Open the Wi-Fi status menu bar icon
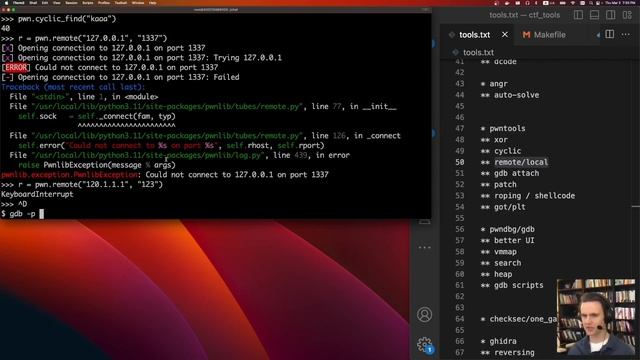The height and width of the screenshot is (360, 640). [x=573, y=3]
